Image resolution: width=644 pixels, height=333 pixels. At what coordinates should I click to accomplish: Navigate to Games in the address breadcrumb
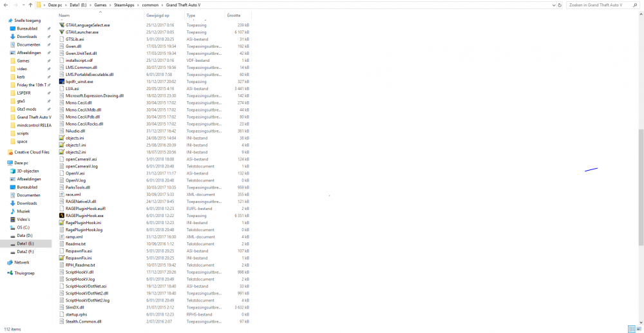click(x=100, y=5)
